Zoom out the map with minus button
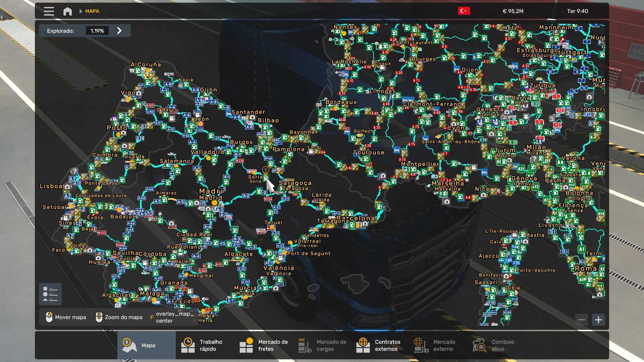 582,320
